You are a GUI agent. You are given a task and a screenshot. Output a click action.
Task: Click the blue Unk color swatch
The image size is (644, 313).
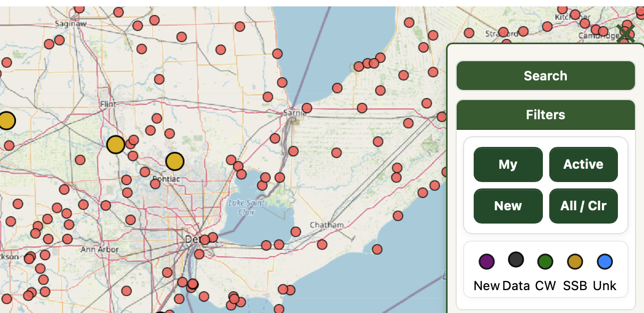coord(605,261)
